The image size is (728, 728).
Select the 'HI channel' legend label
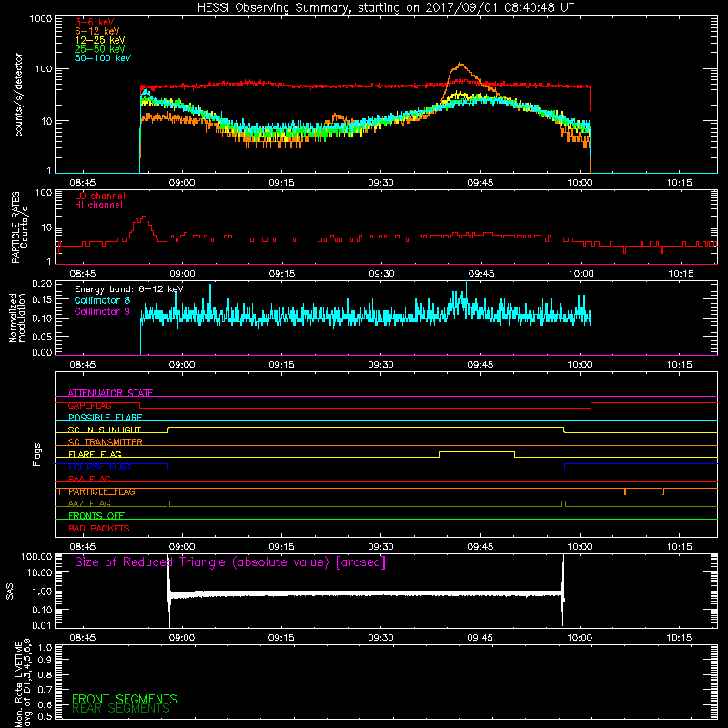[98, 206]
